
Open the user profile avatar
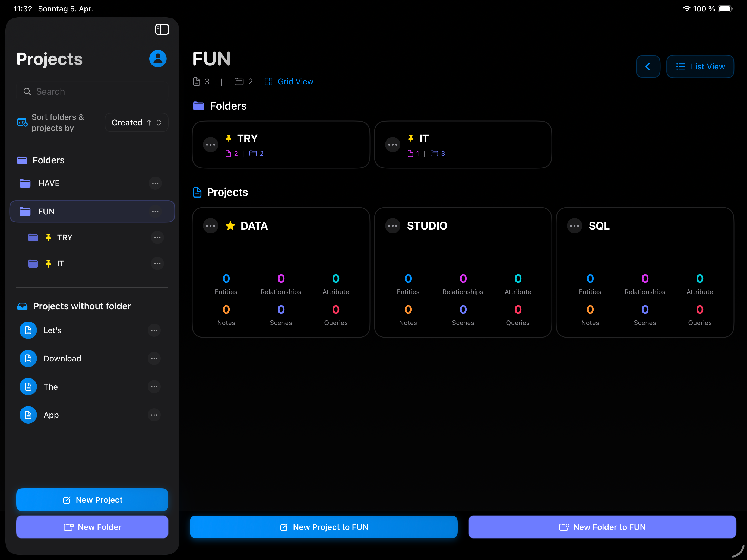(158, 59)
